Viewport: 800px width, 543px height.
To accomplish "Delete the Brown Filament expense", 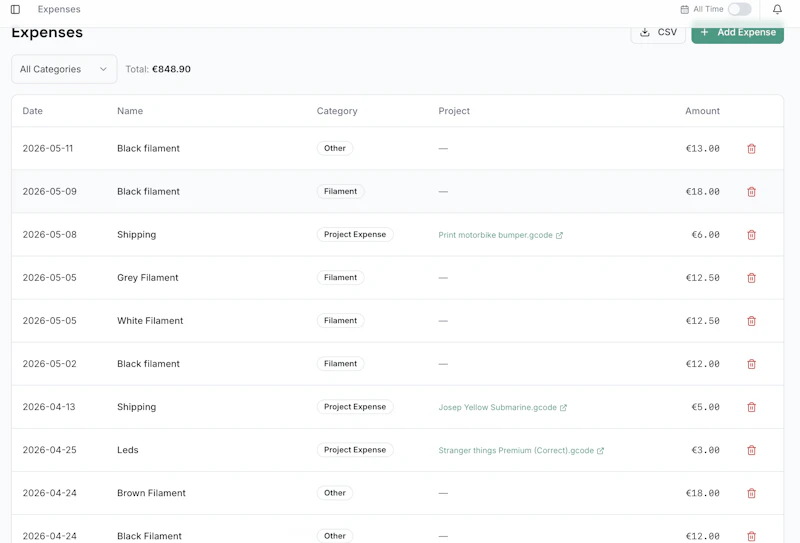I will pos(751,493).
